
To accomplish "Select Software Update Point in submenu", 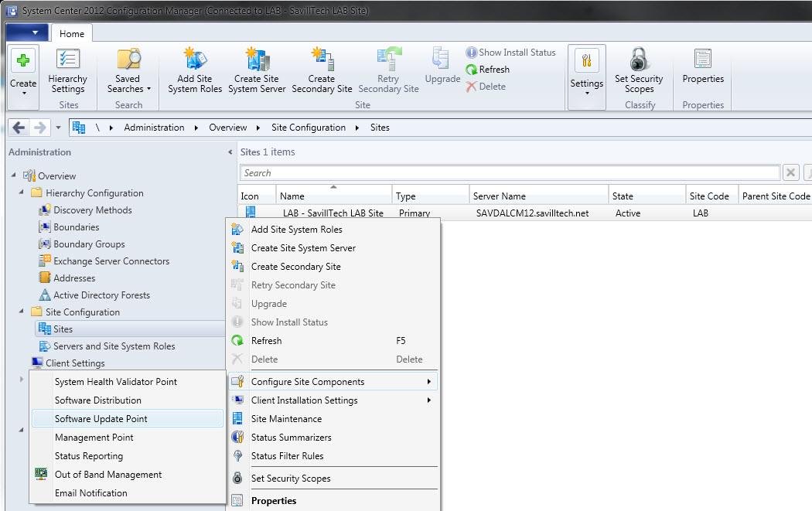I will 128,419.
